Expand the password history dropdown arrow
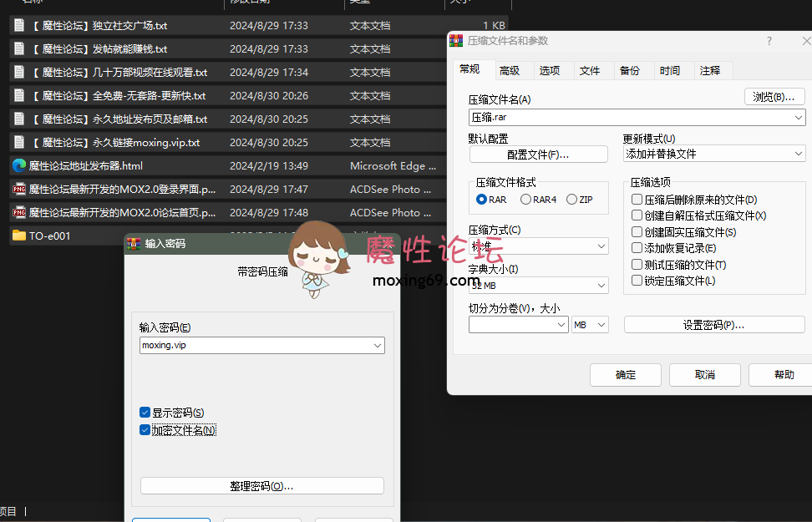Image resolution: width=812 pixels, height=522 pixels. 378,346
